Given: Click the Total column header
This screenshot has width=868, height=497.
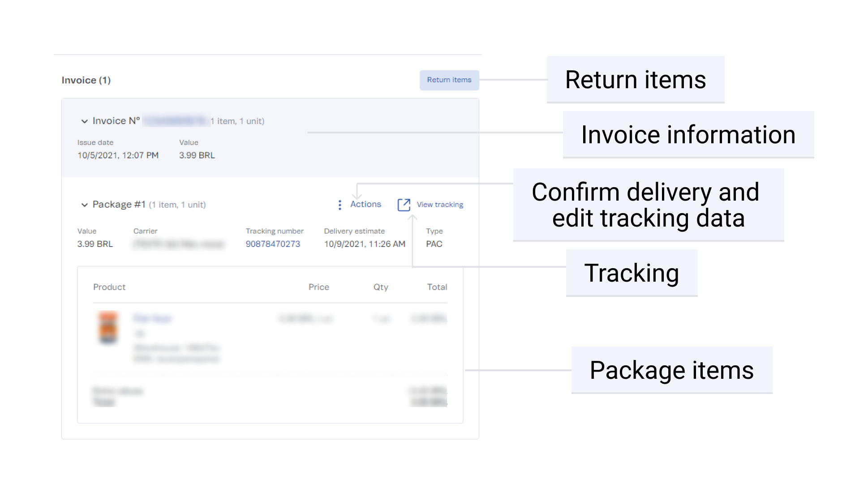Looking at the screenshot, I should 437,287.
